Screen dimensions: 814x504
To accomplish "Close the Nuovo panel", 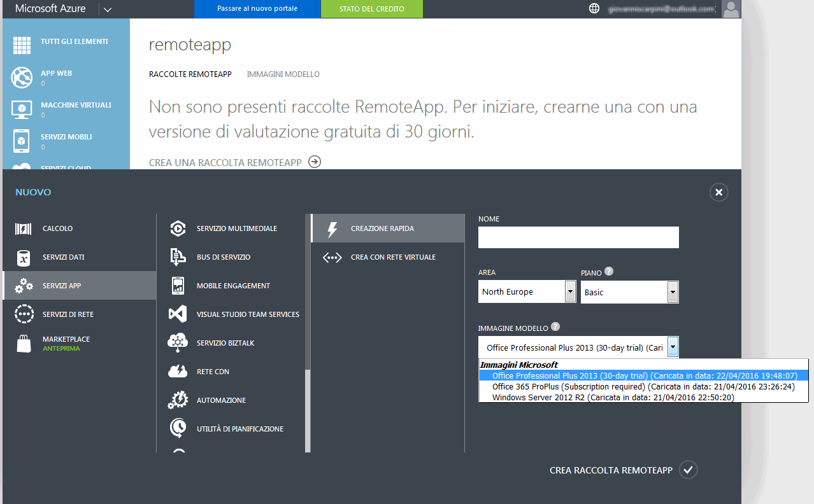I will tap(718, 192).
